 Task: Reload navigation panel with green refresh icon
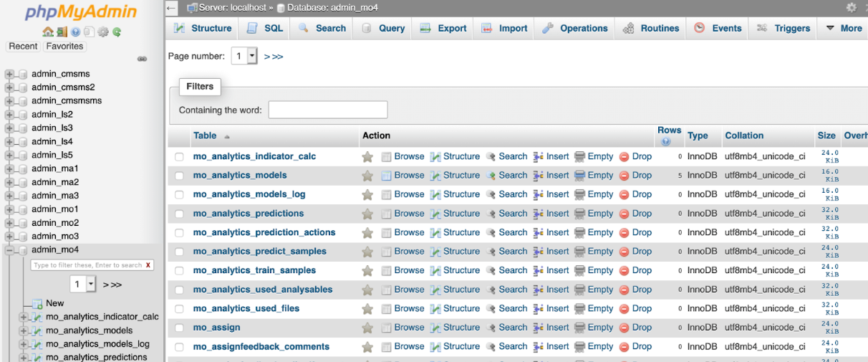[117, 32]
